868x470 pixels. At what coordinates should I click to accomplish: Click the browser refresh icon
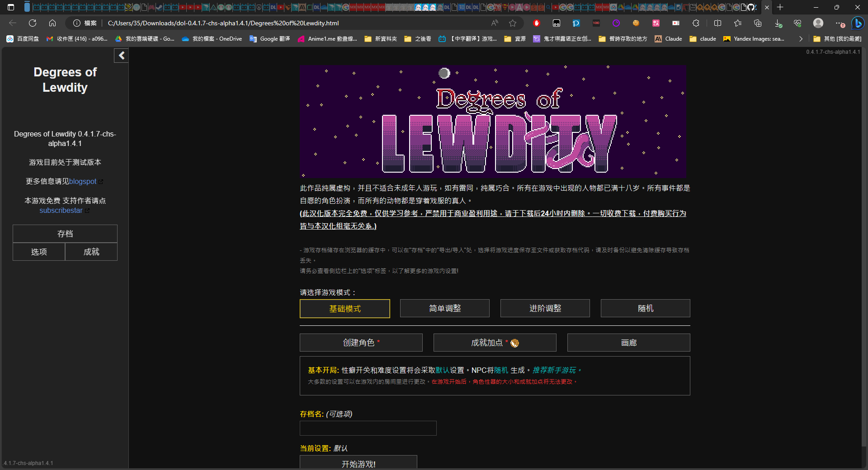coord(33,23)
